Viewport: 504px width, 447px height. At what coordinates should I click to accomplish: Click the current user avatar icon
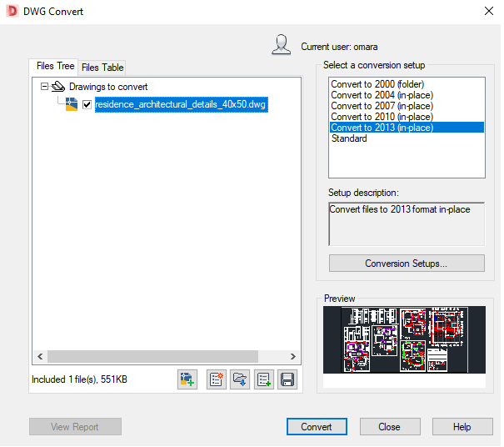click(x=282, y=44)
